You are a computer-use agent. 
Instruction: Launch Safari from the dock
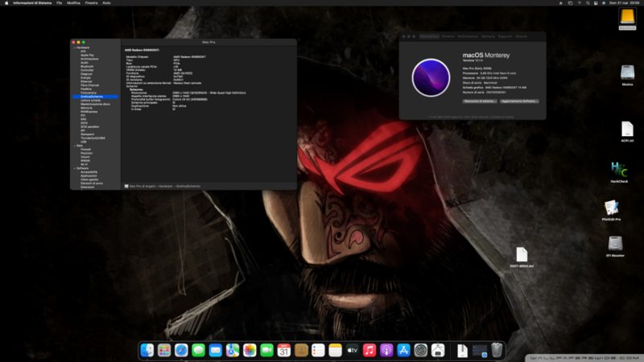click(181, 350)
